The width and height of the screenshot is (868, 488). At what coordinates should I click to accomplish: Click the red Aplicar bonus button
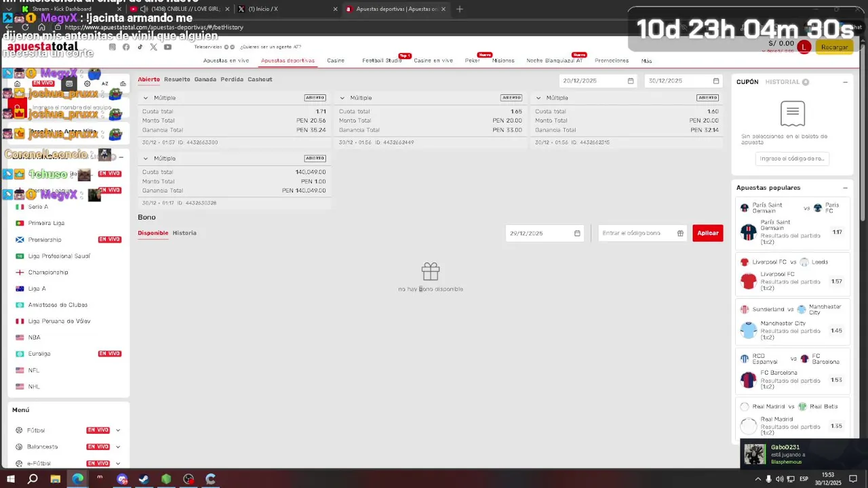707,233
